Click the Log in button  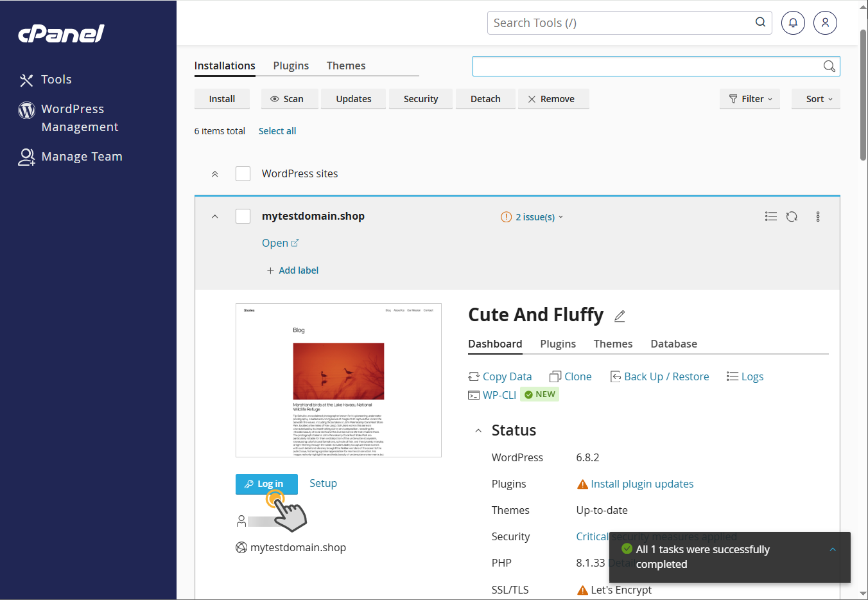[266, 484]
